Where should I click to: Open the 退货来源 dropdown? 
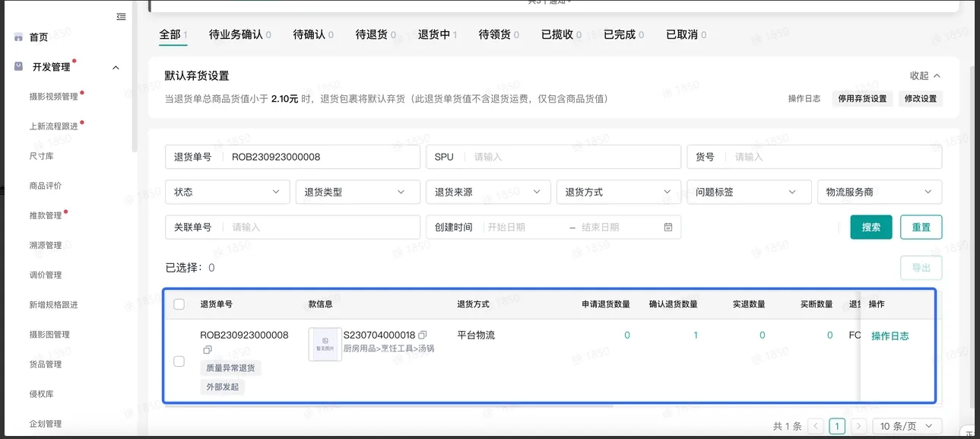488,192
